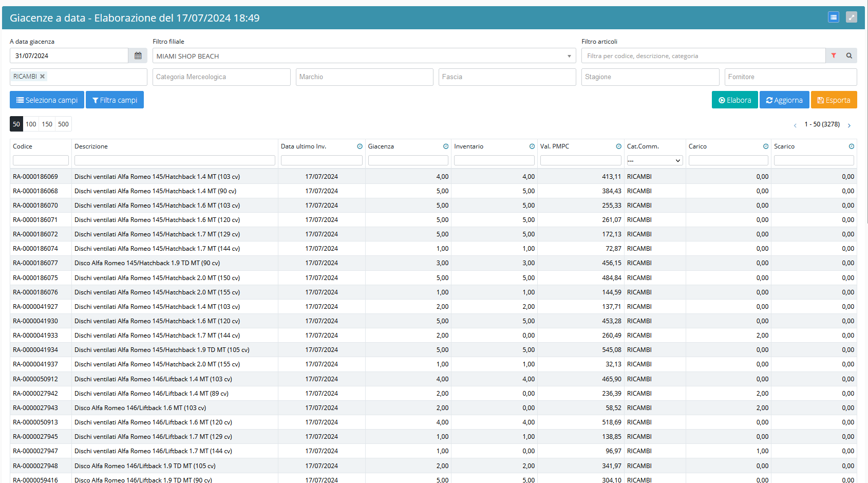Click the Carico column filter box
The width and height of the screenshot is (868, 483).
(728, 160)
